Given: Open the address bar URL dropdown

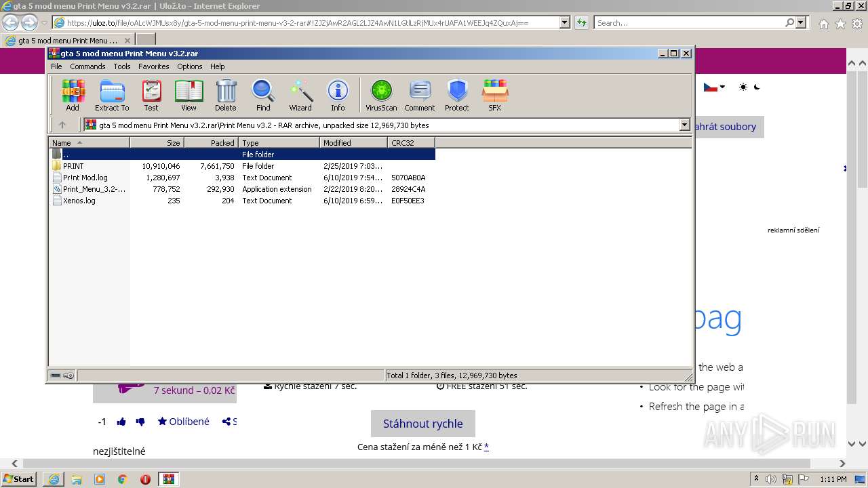Looking at the screenshot, I should click(565, 22).
